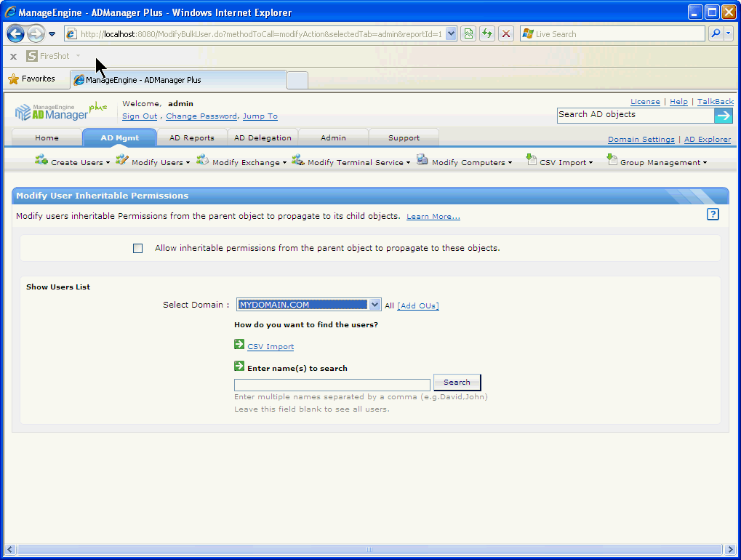This screenshot has height=560, width=741.
Task: Click the Create Users icon
Action: 41,160
